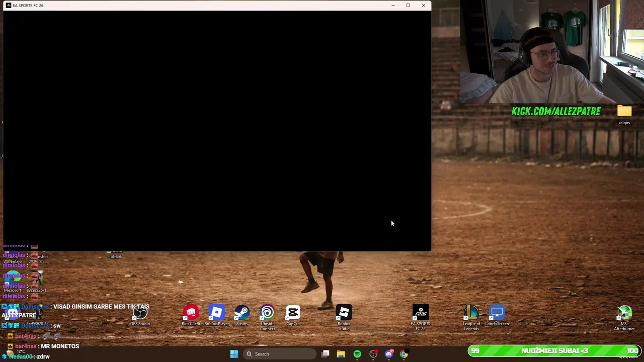Click the taskbar Search box
The width and height of the screenshot is (644, 362).
(x=279, y=354)
